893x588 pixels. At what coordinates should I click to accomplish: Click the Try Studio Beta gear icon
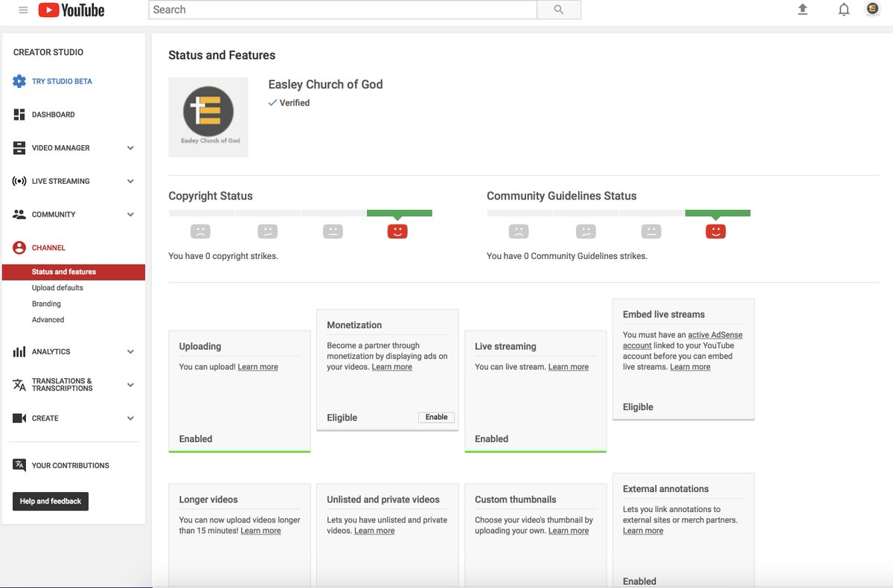tap(19, 81)
